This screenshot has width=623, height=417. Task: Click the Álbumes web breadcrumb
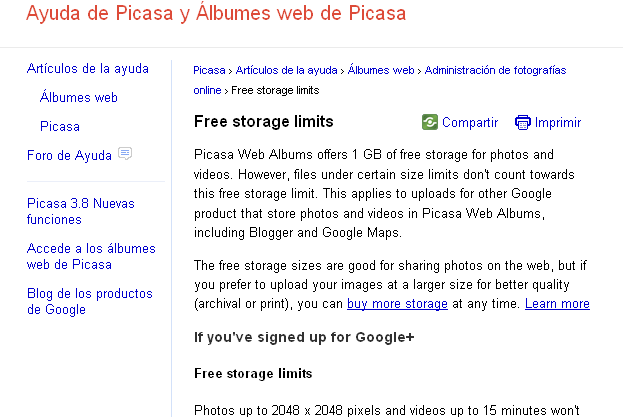[x=381, y=70]
